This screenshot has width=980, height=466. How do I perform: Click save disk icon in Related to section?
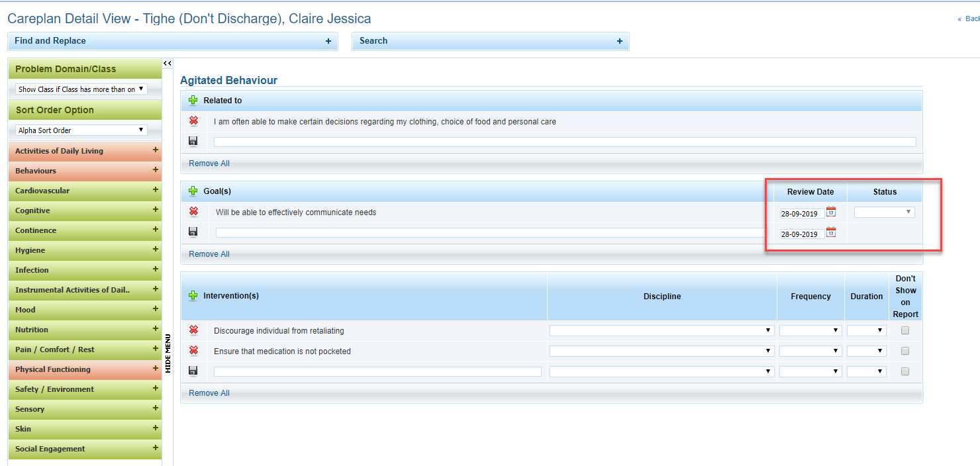point(193,141)
